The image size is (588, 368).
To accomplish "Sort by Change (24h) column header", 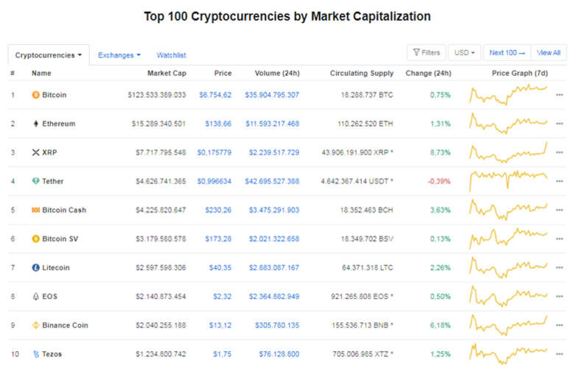I will click(428, 73).
